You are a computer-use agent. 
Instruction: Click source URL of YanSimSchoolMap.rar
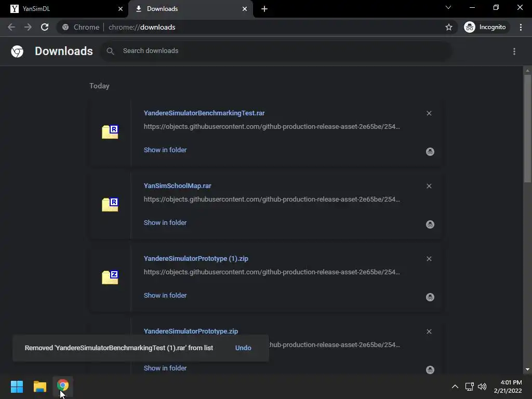272,199
